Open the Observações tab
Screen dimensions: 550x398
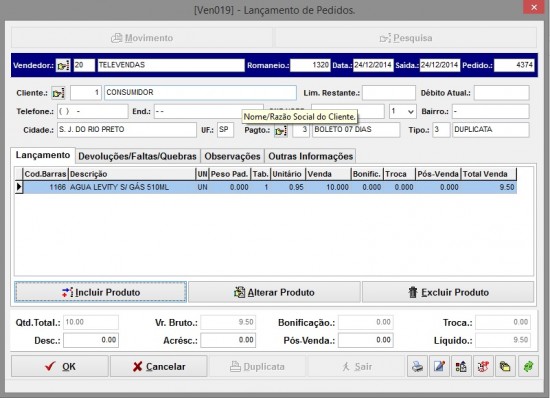(x=232, y=156)
